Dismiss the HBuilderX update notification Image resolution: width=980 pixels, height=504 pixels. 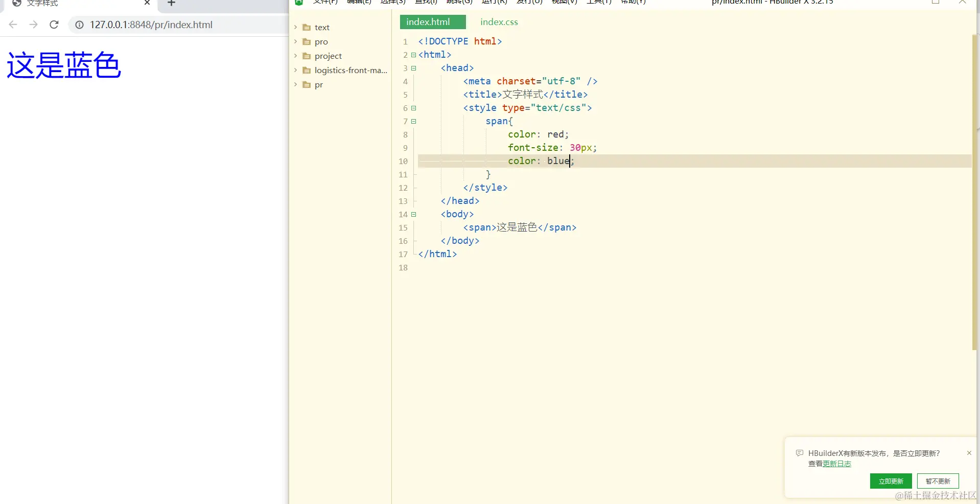[969, 453]
